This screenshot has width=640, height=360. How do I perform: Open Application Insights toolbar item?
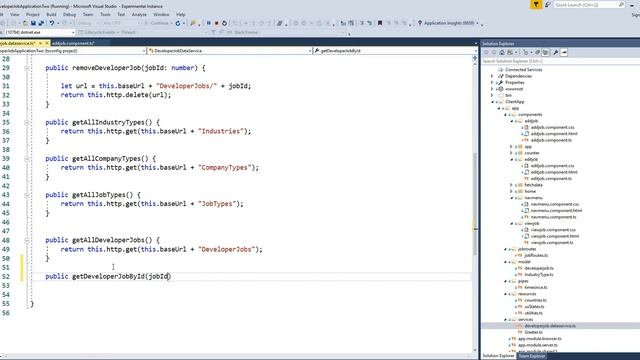(x=448, y=23)
